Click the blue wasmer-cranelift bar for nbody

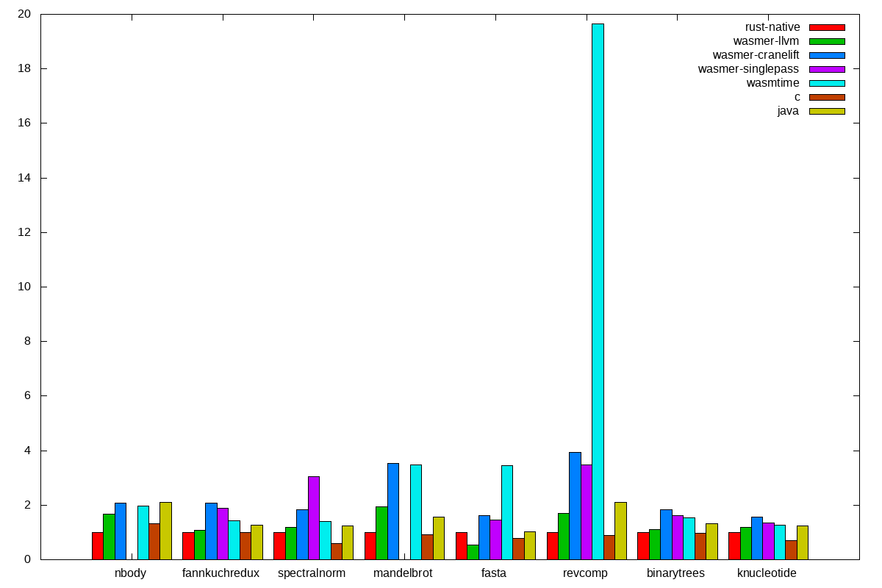tap(121, 531)
